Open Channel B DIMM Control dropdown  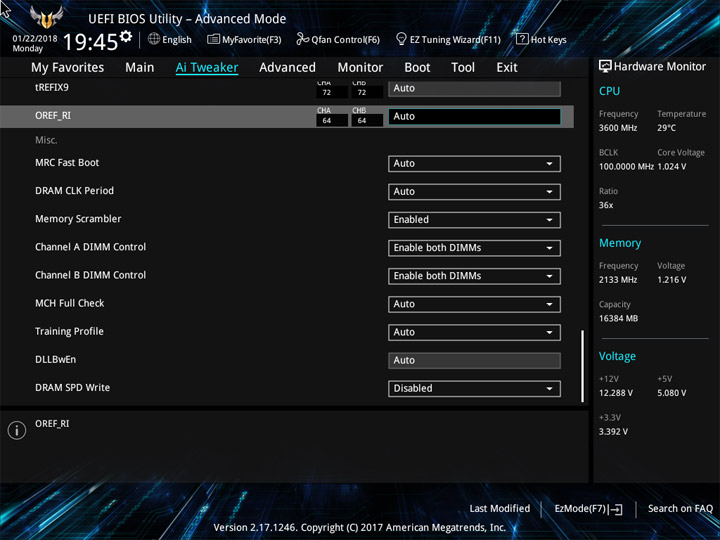tap(474, 276)
